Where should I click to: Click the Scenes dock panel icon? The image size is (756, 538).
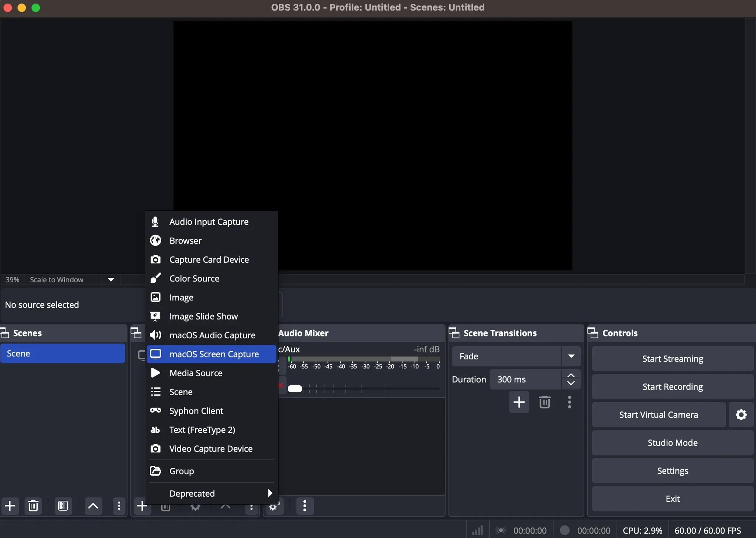(x=5, y=333)
